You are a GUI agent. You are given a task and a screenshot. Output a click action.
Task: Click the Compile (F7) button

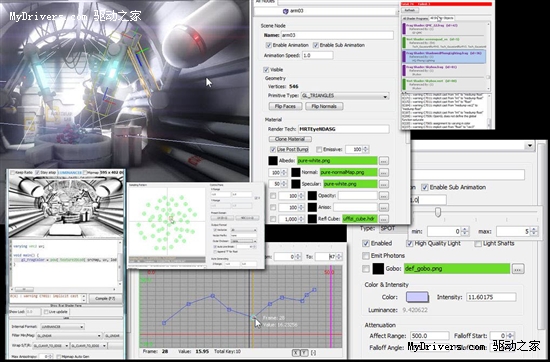[105, 299]
